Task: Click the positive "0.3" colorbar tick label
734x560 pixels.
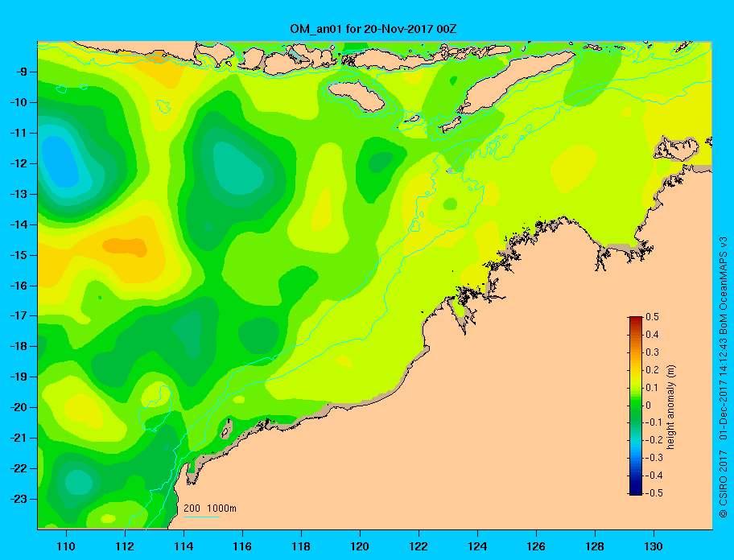Action: coord(652,352)
